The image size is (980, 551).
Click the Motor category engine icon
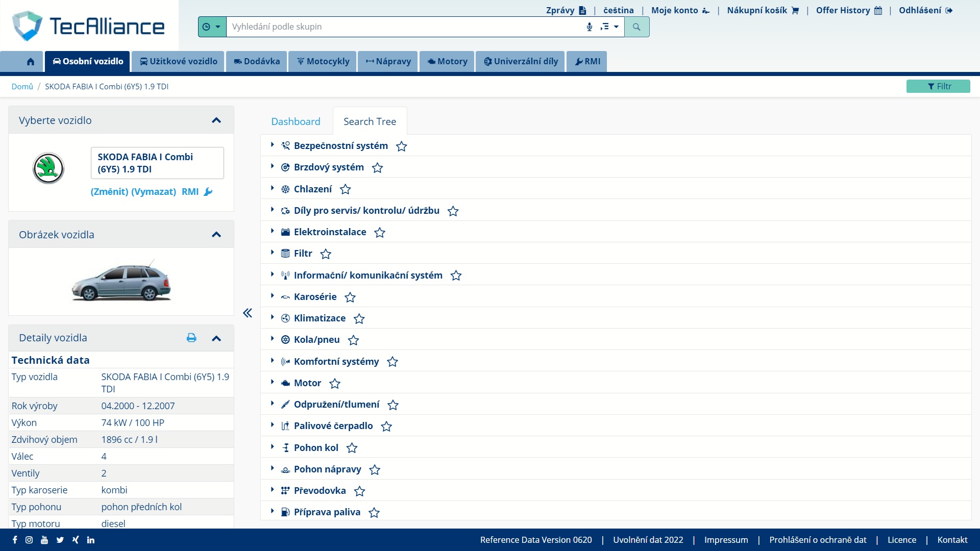click(x=285, y=383)
